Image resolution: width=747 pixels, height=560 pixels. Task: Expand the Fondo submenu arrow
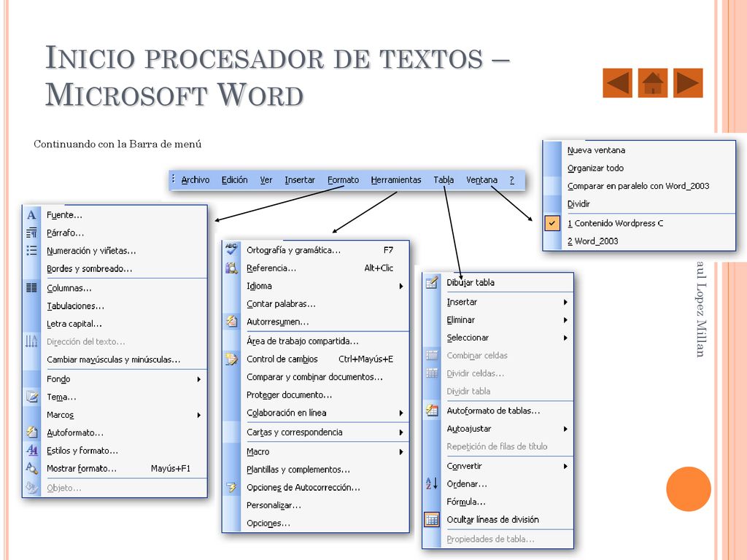coord(198,379)
